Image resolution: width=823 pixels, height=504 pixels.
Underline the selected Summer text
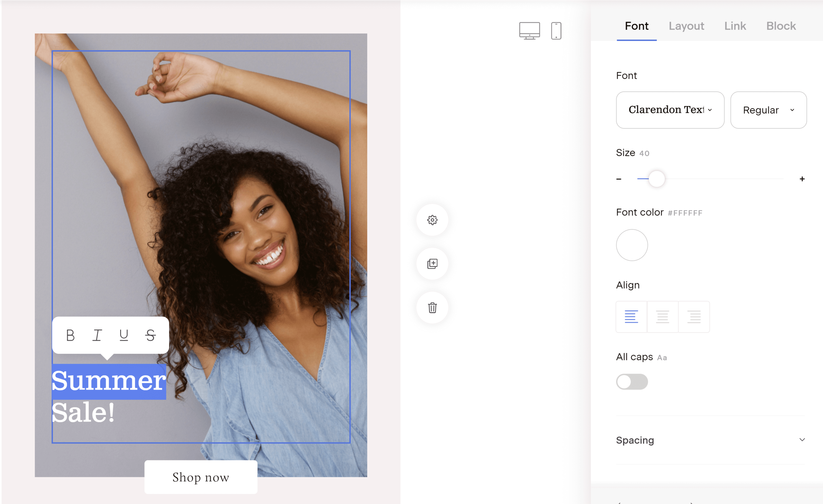click(x=124, y=335)
